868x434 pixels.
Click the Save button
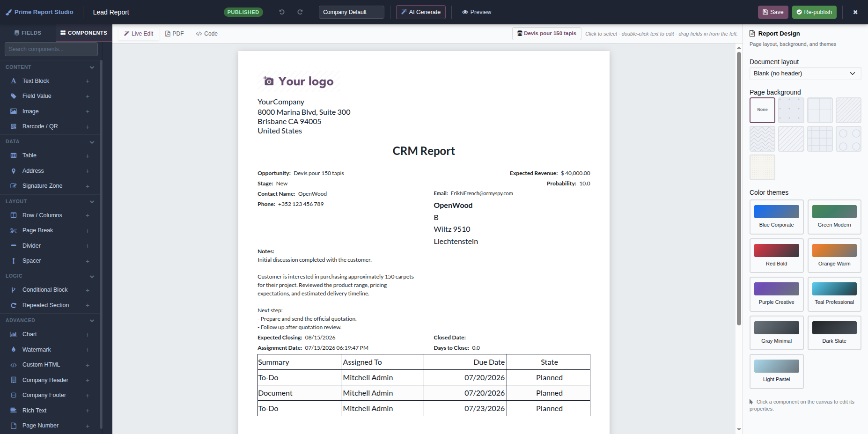coord(773,12)
